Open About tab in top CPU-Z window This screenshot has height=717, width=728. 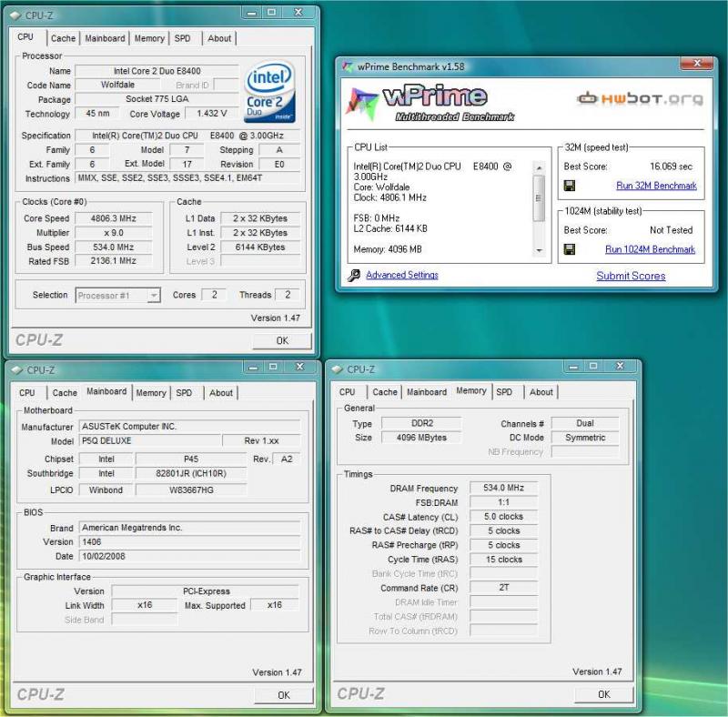219,38
